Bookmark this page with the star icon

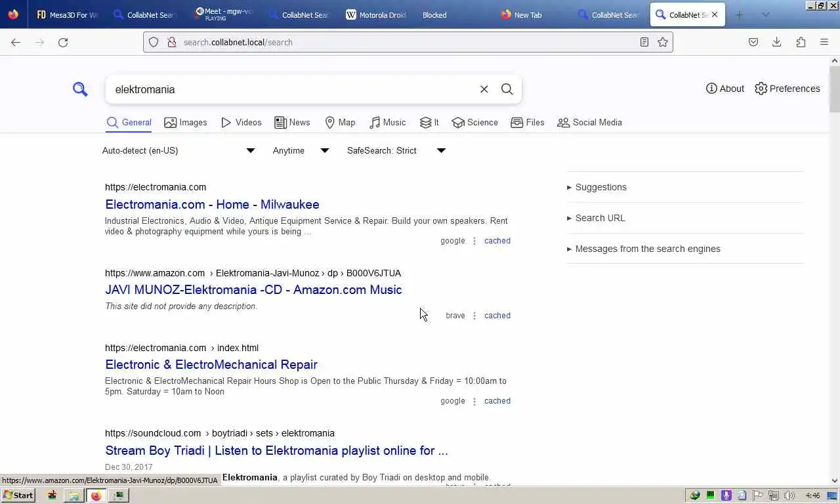pyautogui.click(x=663, y=42)
